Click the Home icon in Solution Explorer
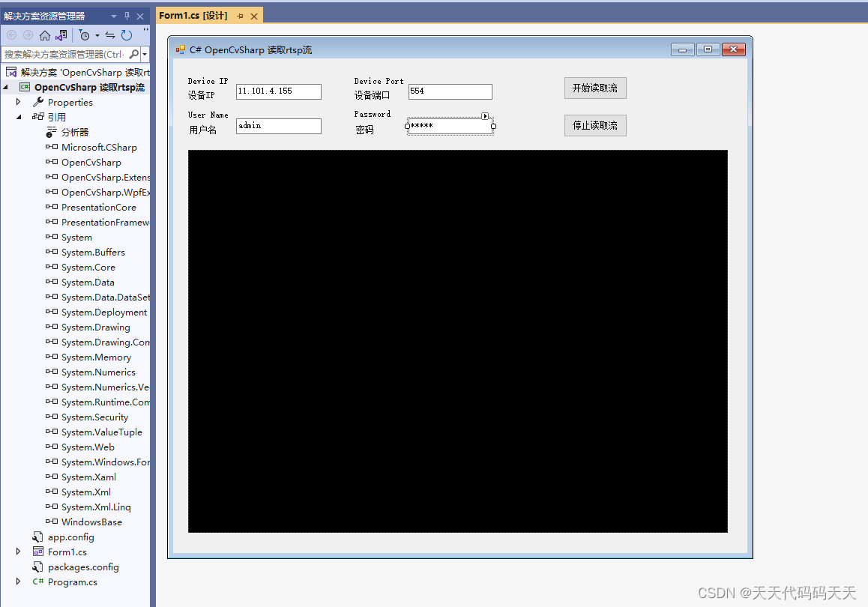 45,35
